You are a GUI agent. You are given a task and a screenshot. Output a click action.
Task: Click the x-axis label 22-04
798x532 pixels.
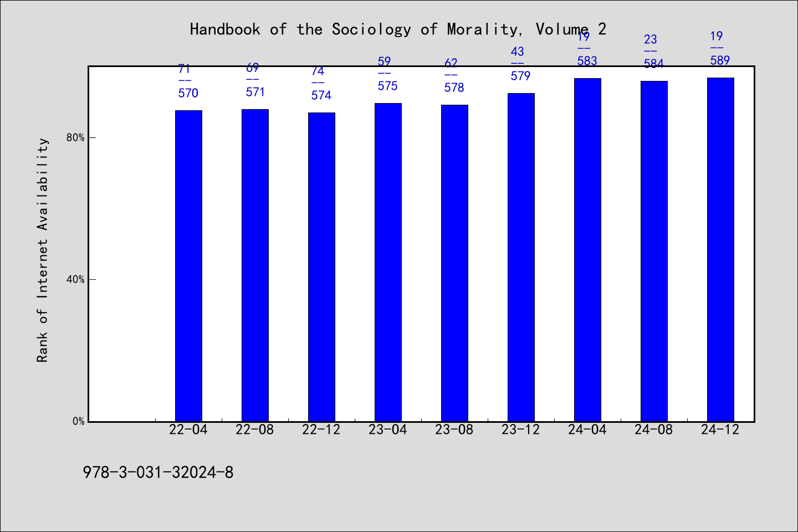click(188, 430)
